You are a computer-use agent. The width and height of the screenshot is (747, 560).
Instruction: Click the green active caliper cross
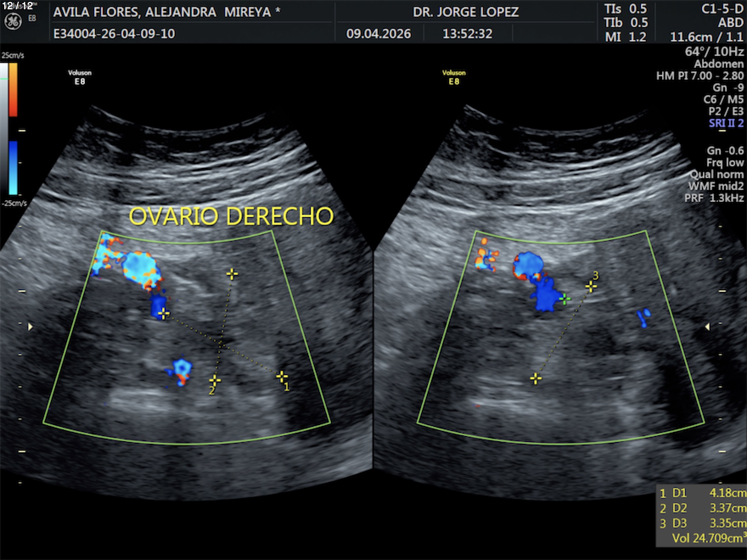coord(564,300)
